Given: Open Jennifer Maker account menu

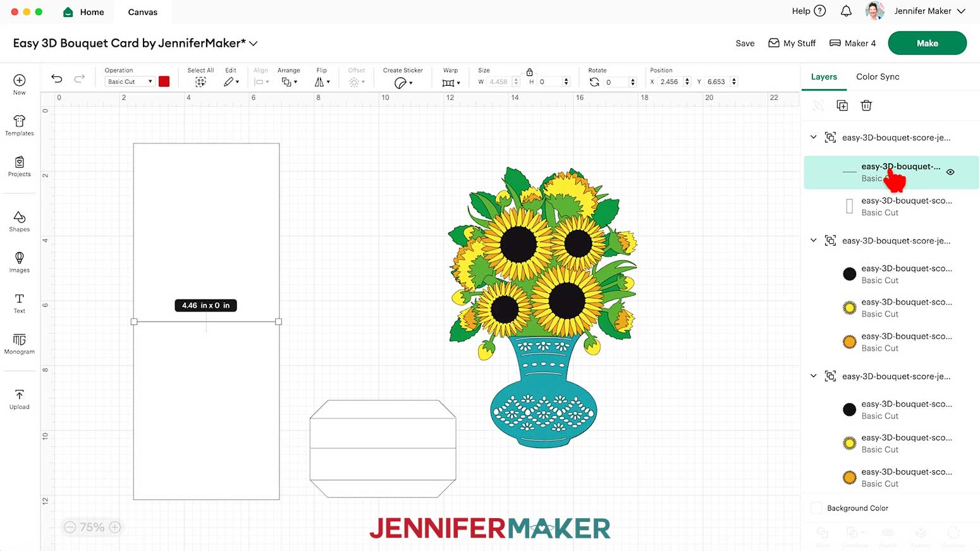Looking at the screenshot, I should click(916, 11).
